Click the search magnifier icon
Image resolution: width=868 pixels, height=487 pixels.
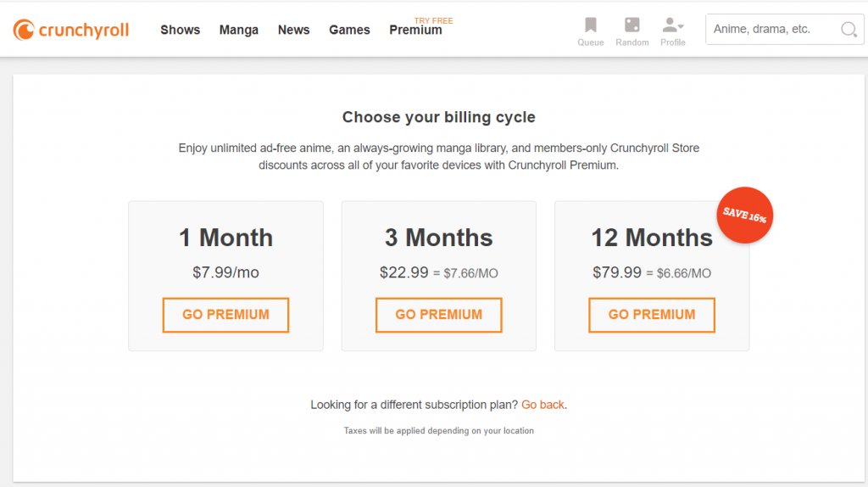849,30
